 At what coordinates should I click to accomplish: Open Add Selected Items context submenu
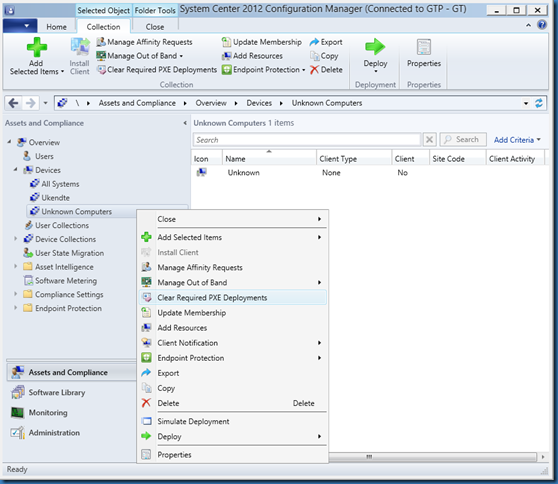232,237
